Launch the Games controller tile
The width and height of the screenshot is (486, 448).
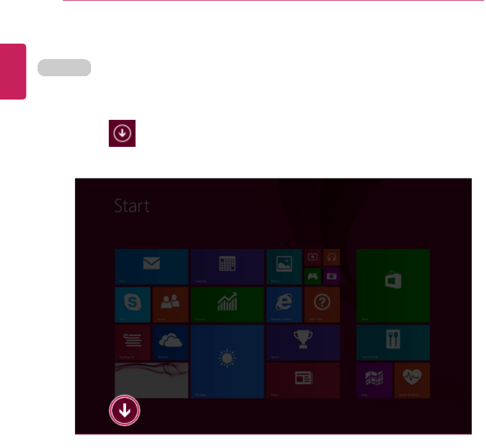click(313, 276)
